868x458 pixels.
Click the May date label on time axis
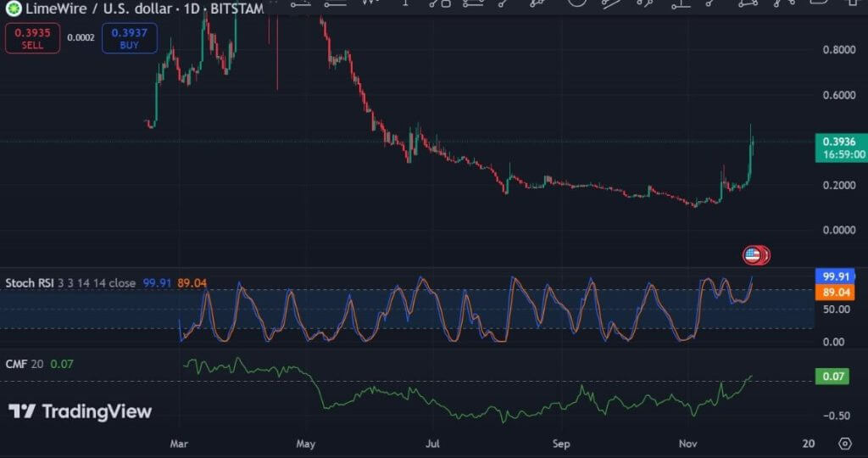pyautogui.click(x=305, y=444)
